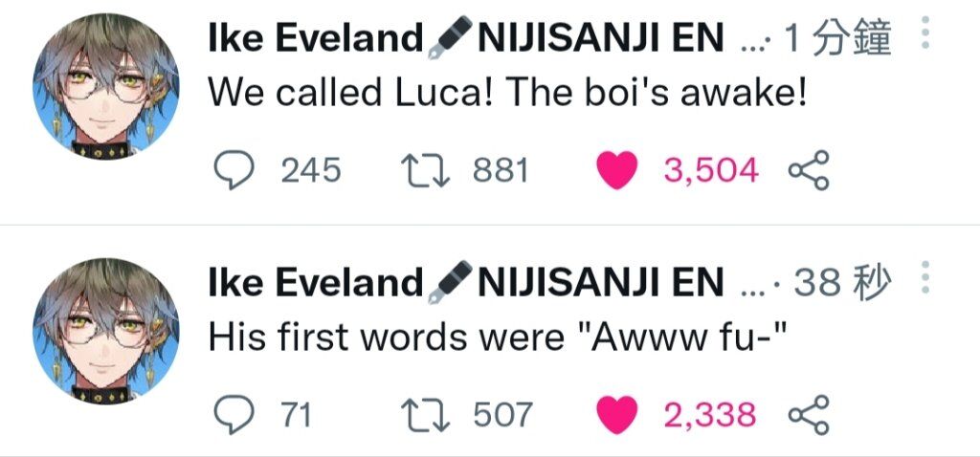The image size is (980, 457).
Task: Unlike the tweet with 3,504 likes
Action: click(617, 170)
